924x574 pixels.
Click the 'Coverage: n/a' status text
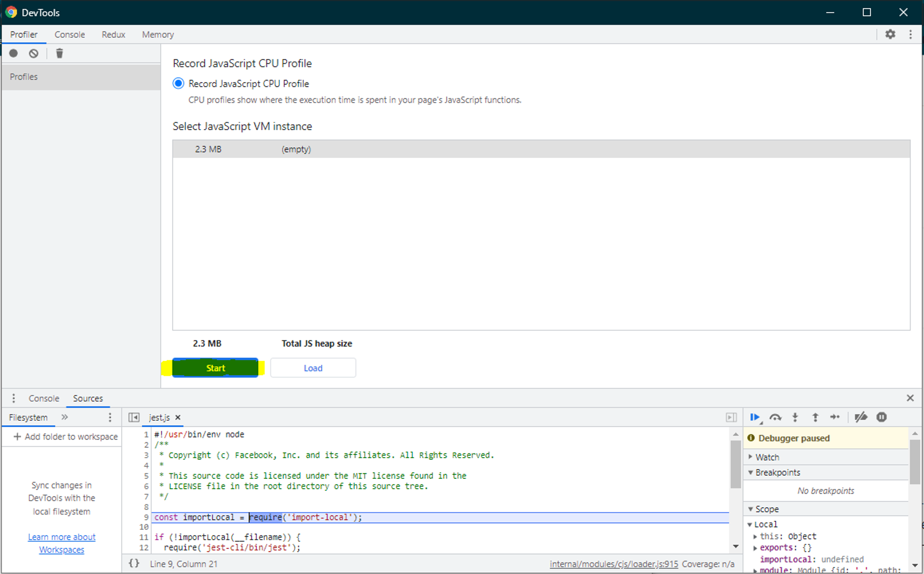(708, 564)
